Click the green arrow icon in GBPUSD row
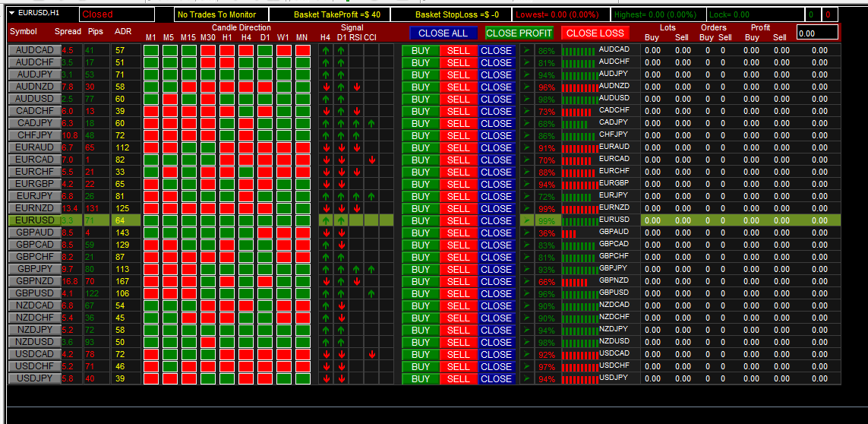 tap(526, 294)
